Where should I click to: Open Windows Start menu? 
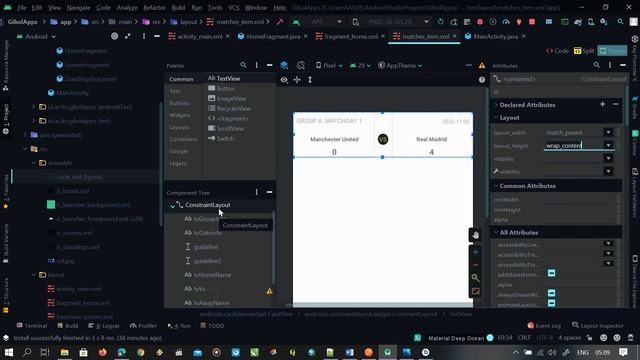pos(8,352)
